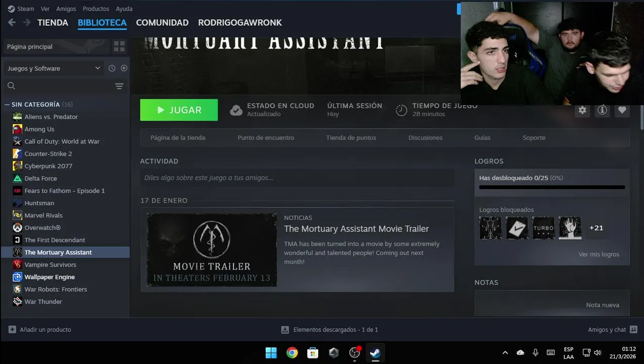
Task: Open Movie Trailer news thumbnail
Action: [x=212, y=250]
